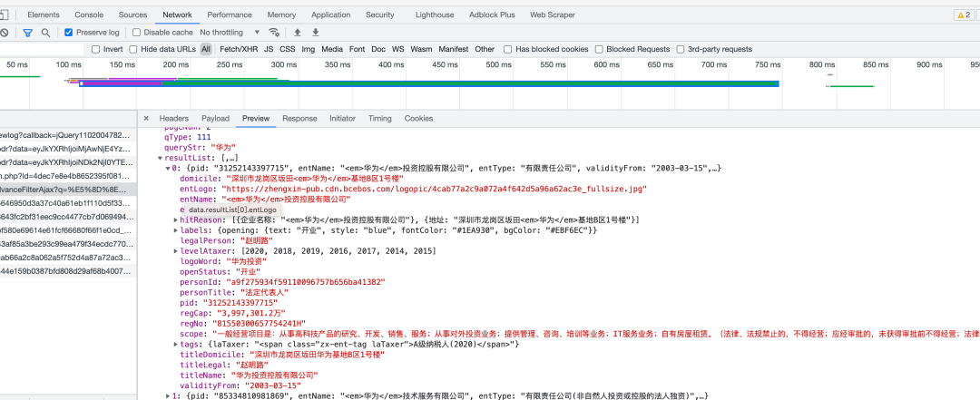Open the network search magnifier
Screen dimensions: 980x400
point(45,33)
